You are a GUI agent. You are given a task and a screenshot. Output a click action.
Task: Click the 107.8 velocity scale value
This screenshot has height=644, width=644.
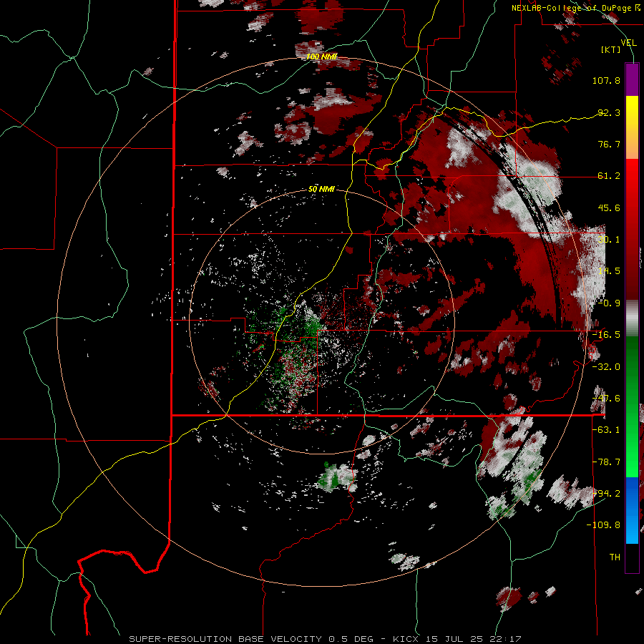[606, 80]
